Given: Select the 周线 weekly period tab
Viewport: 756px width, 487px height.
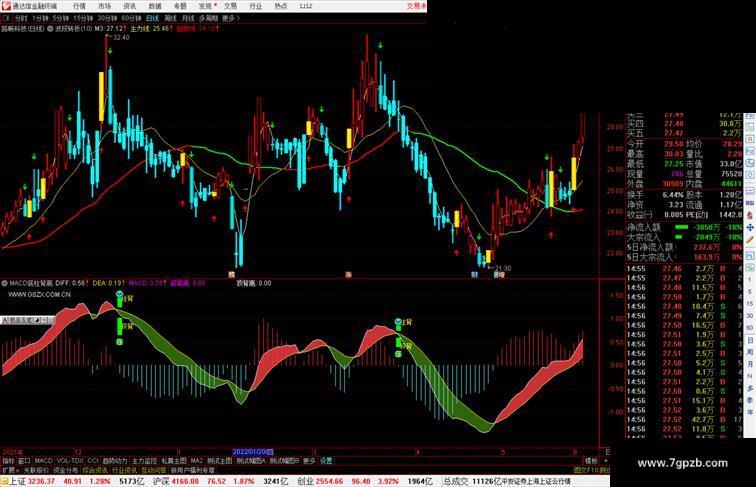Looking at the screenshot, I should click(x=170, y=18).
